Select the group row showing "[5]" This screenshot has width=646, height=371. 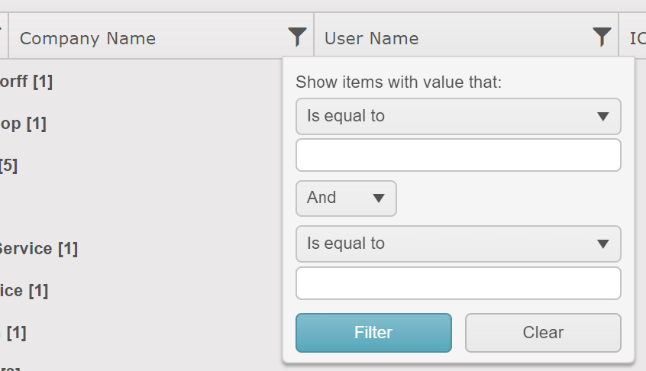coord(9,166)
